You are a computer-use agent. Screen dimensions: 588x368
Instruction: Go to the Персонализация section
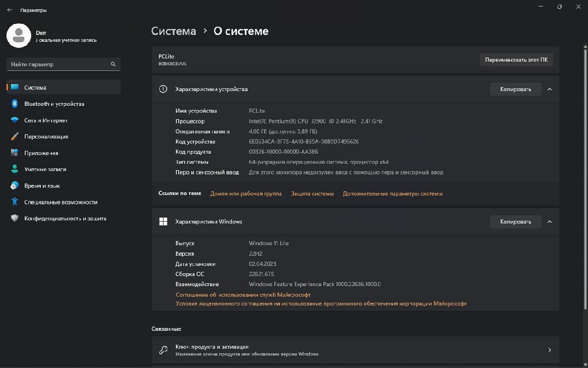pyautogui.click(x=63, y=137)
